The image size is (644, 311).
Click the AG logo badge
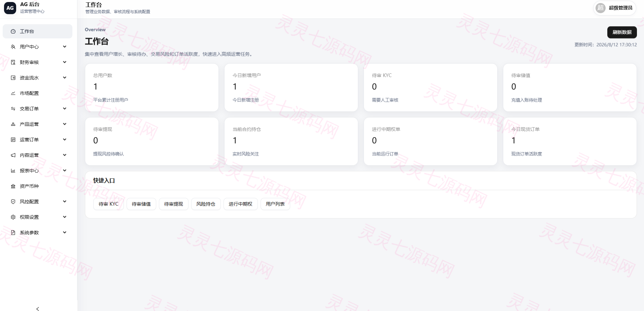10,8
